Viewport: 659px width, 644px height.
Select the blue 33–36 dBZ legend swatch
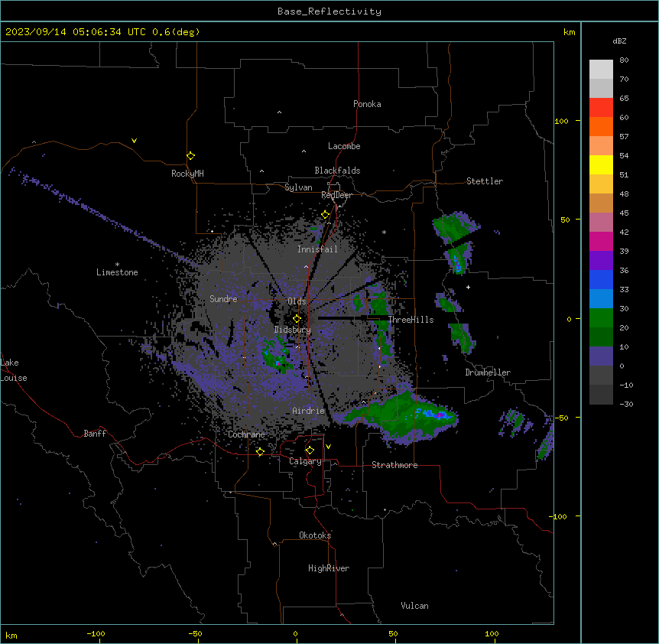pyautogui.click(x=601, y=279)
